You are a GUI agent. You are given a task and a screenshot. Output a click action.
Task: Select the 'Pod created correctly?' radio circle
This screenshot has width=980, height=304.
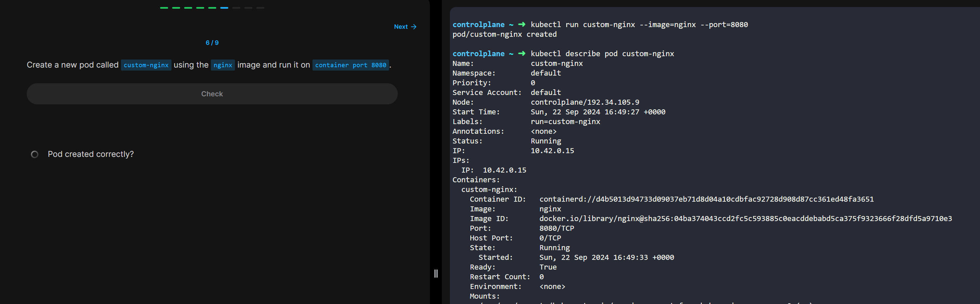pyautogui.click(x=35, y=155)
